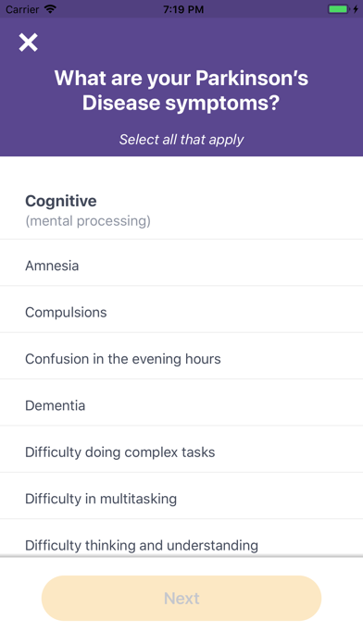Tap the '(mental processing)' subtitle
363x644 pixels.
coord(88,221)
